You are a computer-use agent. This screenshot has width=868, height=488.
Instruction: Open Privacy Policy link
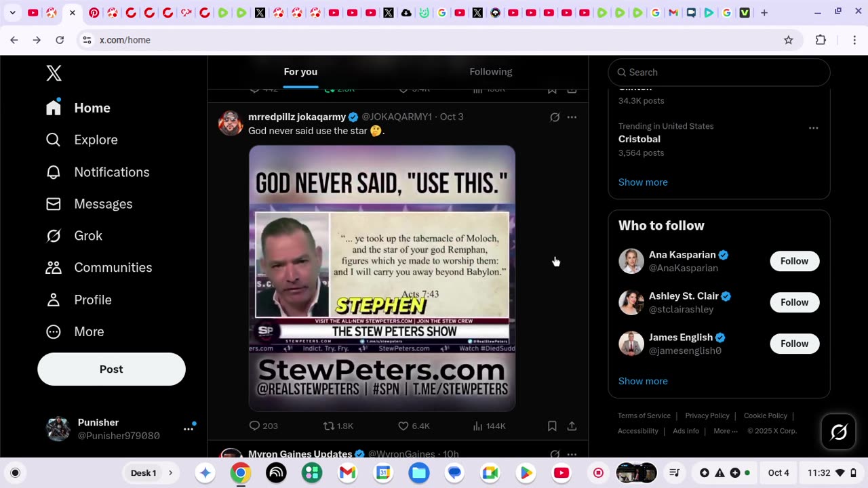tap(707, 415)
